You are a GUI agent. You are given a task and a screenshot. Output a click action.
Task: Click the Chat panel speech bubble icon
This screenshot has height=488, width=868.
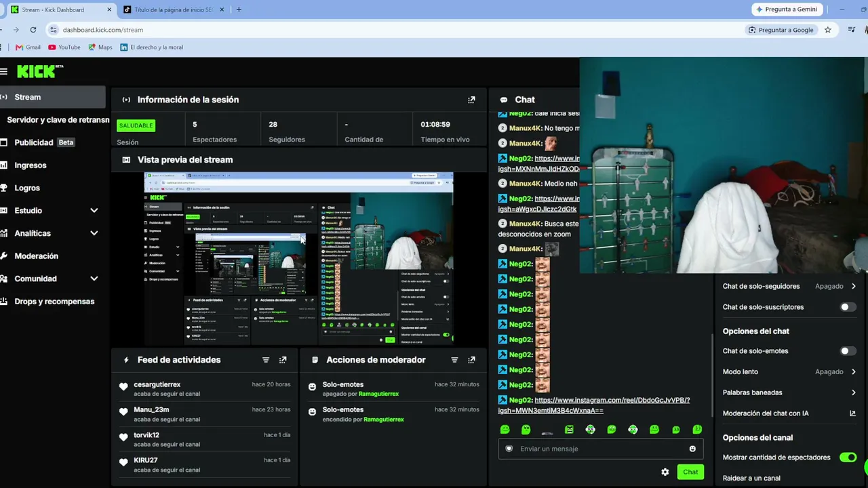tap(503, 100)
